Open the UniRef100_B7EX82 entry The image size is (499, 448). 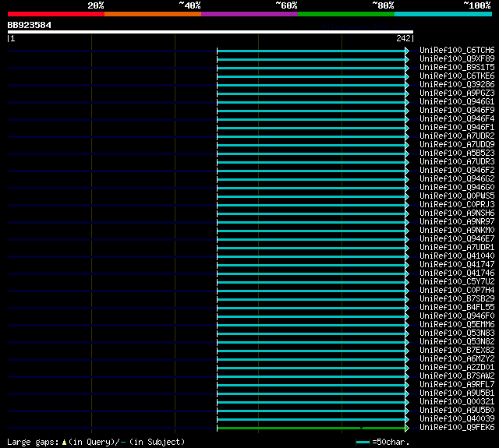click(457, 351)
